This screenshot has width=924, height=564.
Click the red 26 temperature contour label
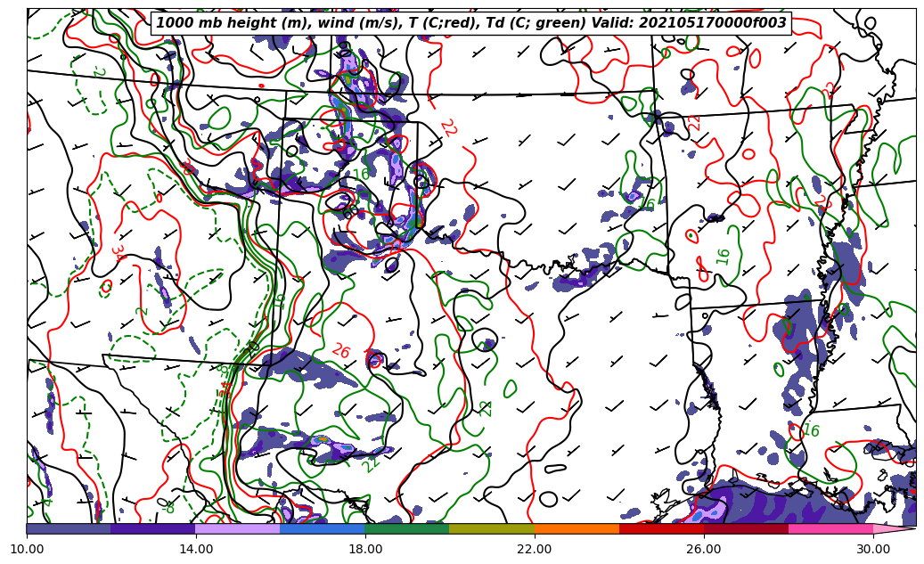pyautogui.click(x=340, y=351)
